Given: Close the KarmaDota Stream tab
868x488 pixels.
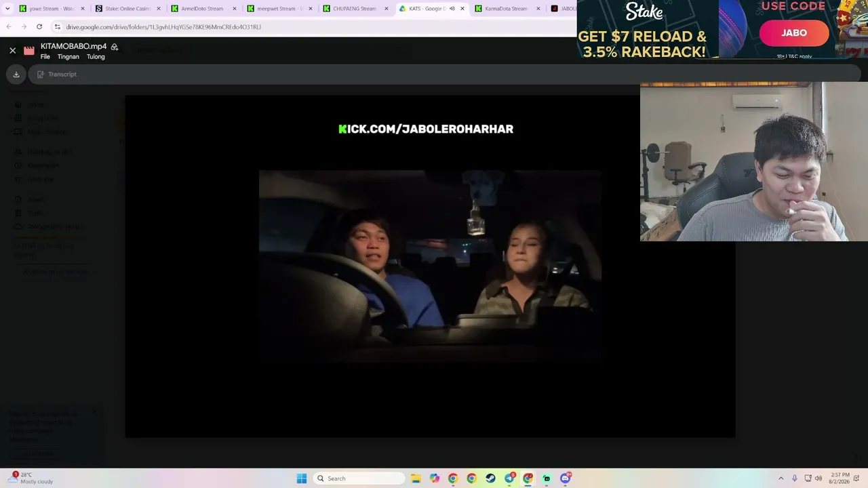Looking at the screenshot, I should (538, 9).
